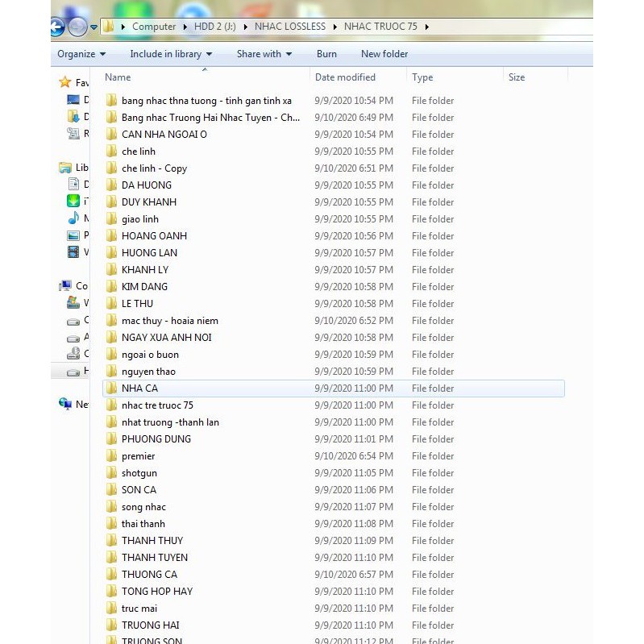Click the folder icon beside shotgun
Image resolution: width=644 pixels, height=644 pixels.
(111, 473)
